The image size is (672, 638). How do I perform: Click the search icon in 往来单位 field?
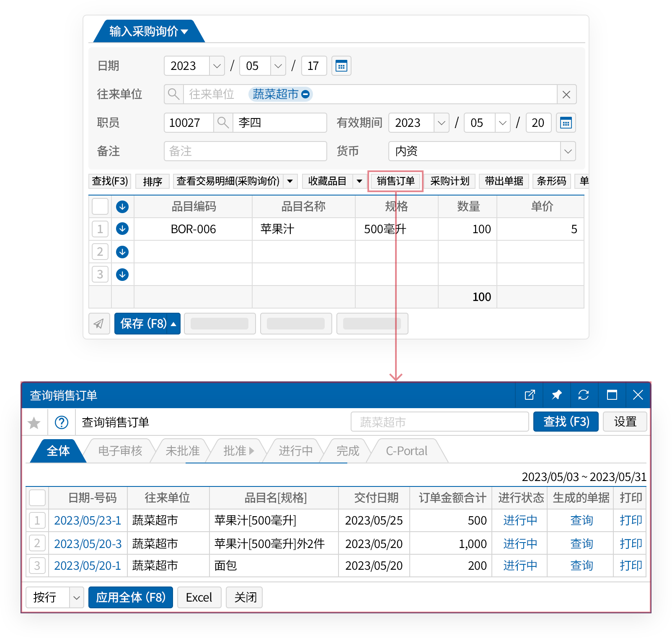click(x=173, y=94)
